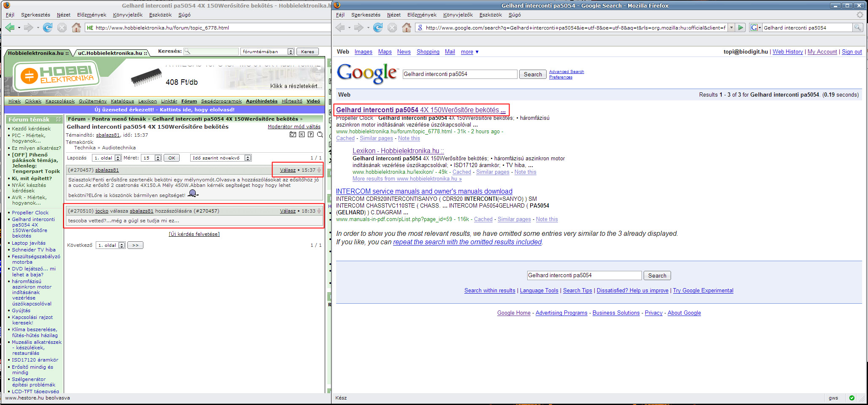
Task: Focus the Firefox search bar containing Gelhard interconti
Action: tap(808, 28)
